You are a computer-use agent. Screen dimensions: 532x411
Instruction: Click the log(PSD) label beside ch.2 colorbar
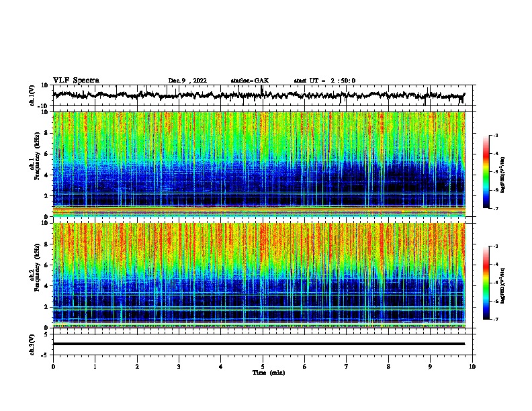click(x=502, y=286)
